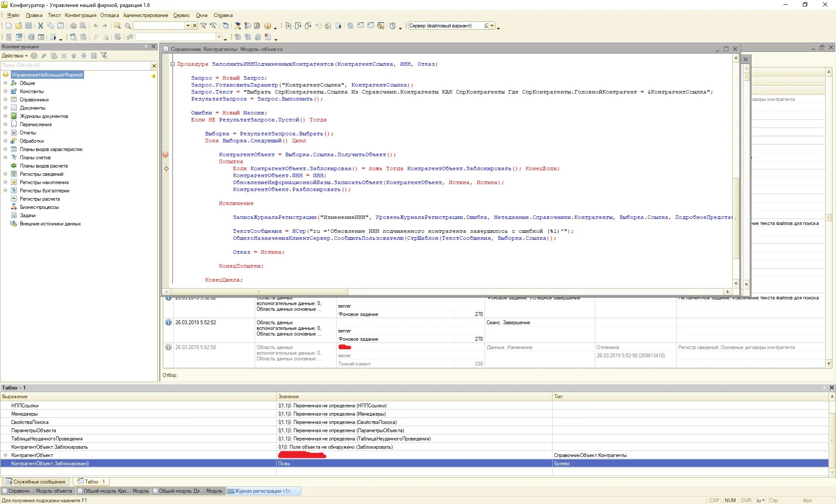The width and height of the screenshot is (836, 504).
Task: Click the Step Into debug icon
Action: 288,26
